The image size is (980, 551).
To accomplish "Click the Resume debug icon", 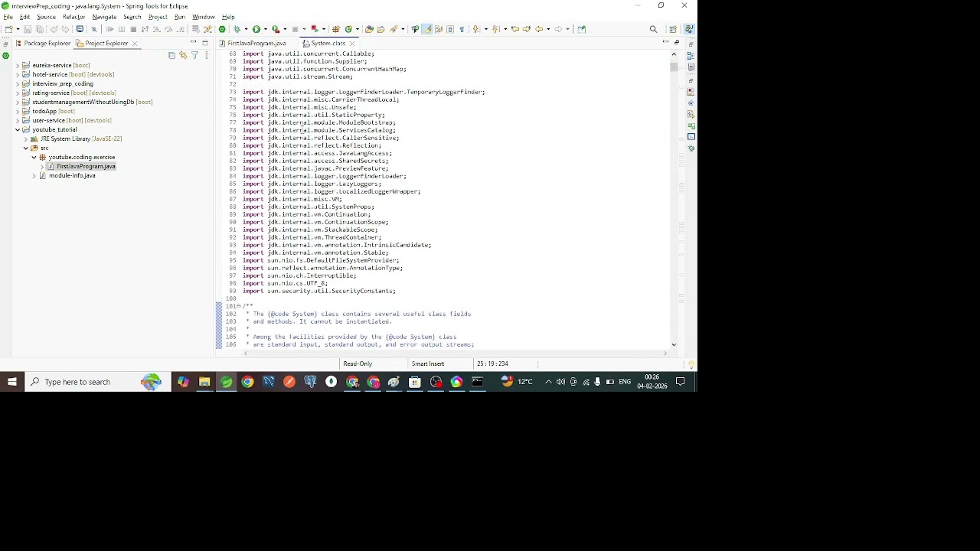I will (x=109, y=29).
